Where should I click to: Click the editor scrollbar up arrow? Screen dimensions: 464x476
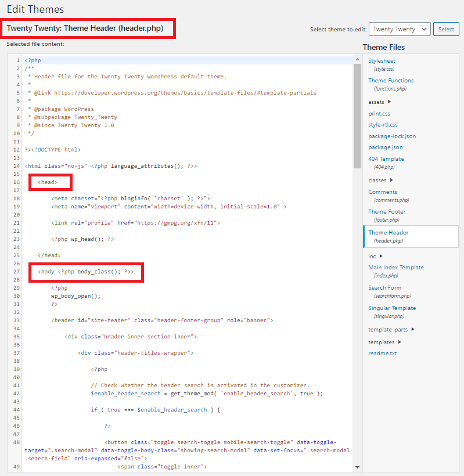pos(357,59)
